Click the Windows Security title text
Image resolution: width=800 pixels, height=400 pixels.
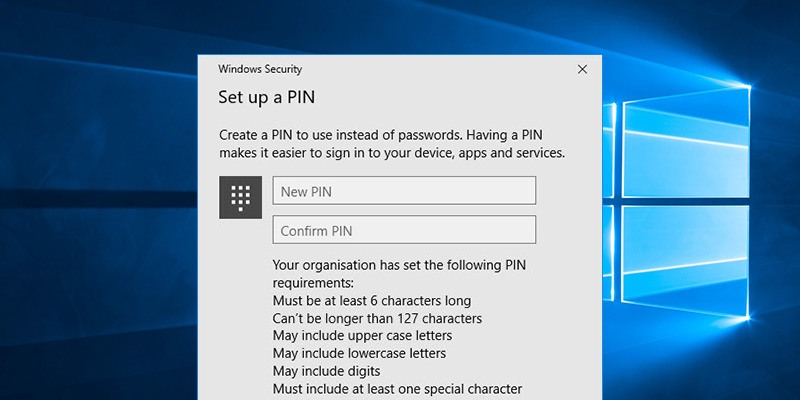tap(260, 70)
